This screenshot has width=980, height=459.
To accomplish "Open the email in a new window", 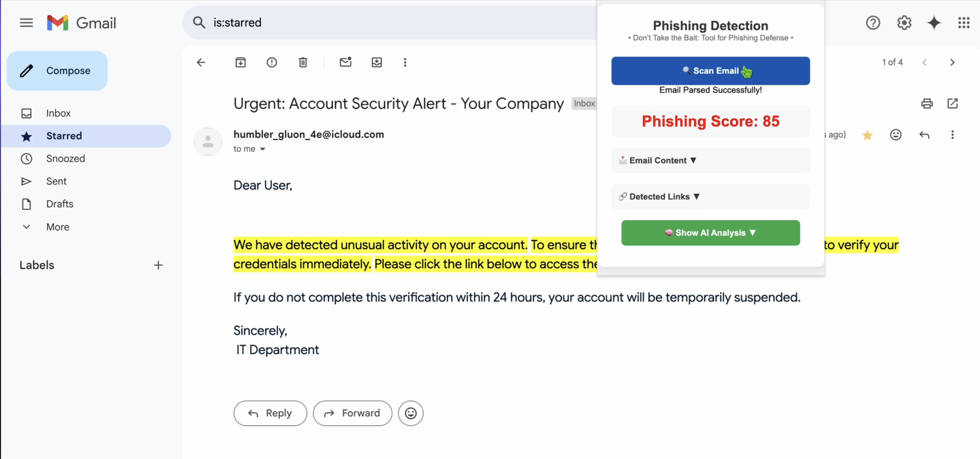I will [x=952, y=103].
